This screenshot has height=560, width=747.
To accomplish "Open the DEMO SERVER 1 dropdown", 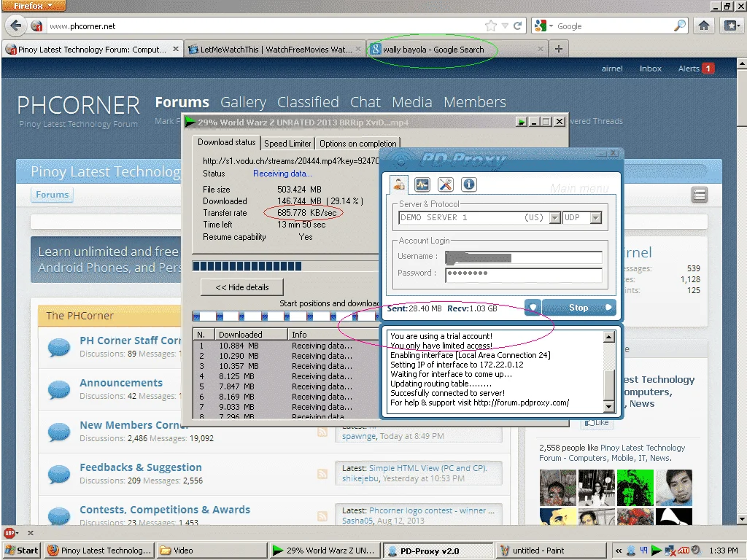I will pyautogui.click(x=555, y=217).
